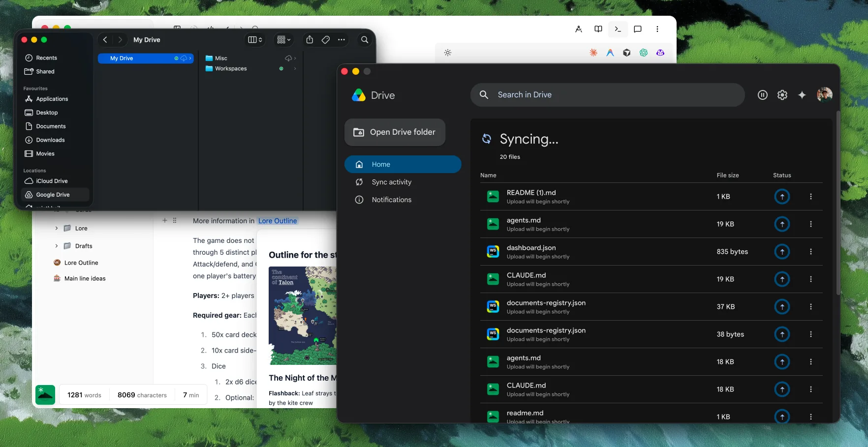Click the Lore Outline link in document

coord(278,221)
